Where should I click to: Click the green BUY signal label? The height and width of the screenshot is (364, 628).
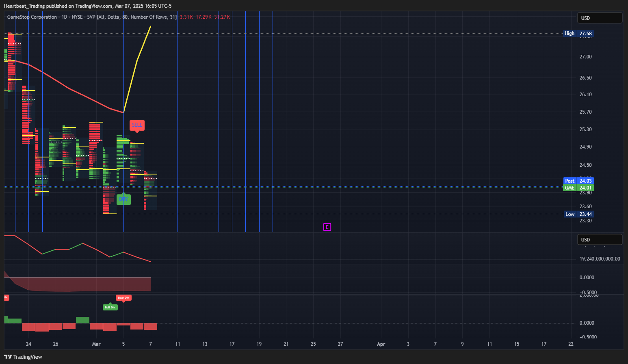tap(123, 199)
